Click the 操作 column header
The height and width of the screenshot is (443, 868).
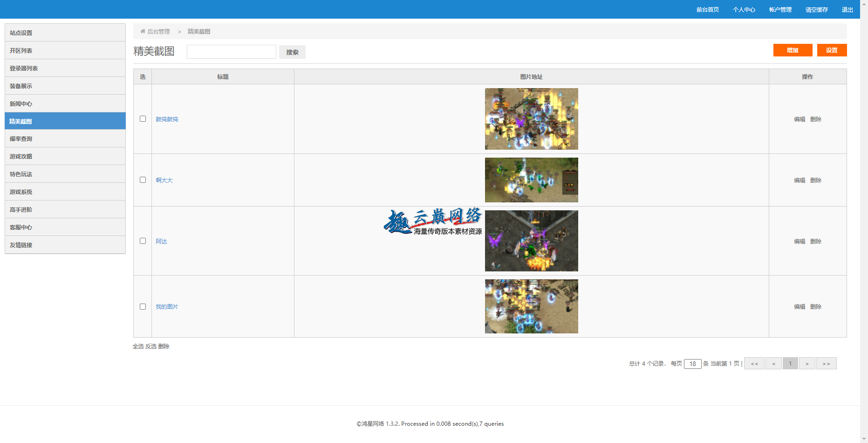(x=807, y=77)
